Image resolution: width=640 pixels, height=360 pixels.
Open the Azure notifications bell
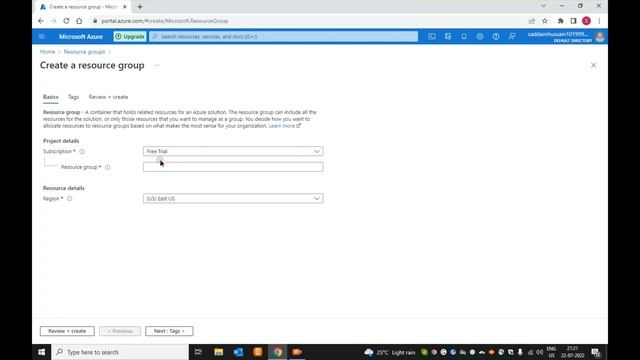point(464,37)
